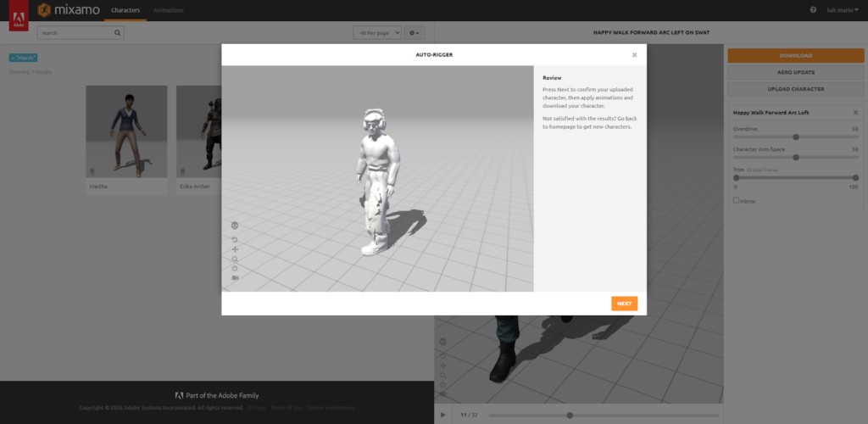This screenshot has width=868, height=424.
Task: Click the Trim slider start handle at 0
Action: (737, 178)
